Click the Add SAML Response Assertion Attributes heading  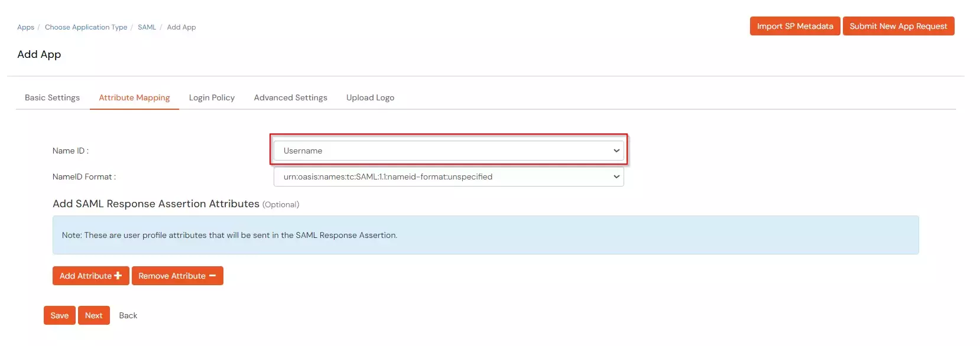[x=156, y=204]
